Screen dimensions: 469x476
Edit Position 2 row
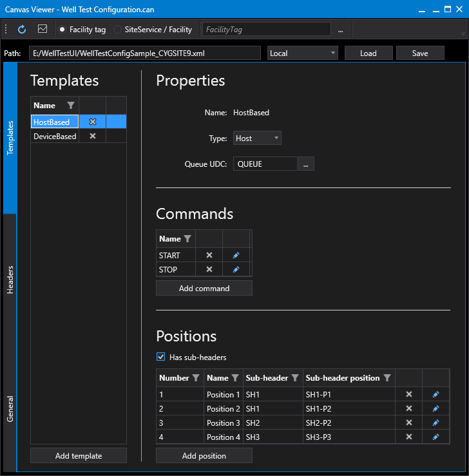tap(436, 408)
